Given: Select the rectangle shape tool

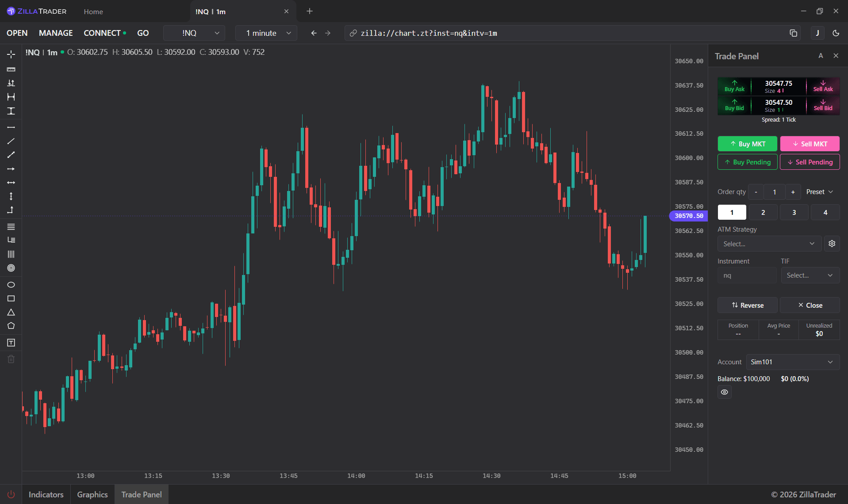Looking at the screenshot, I should [11, 298].
